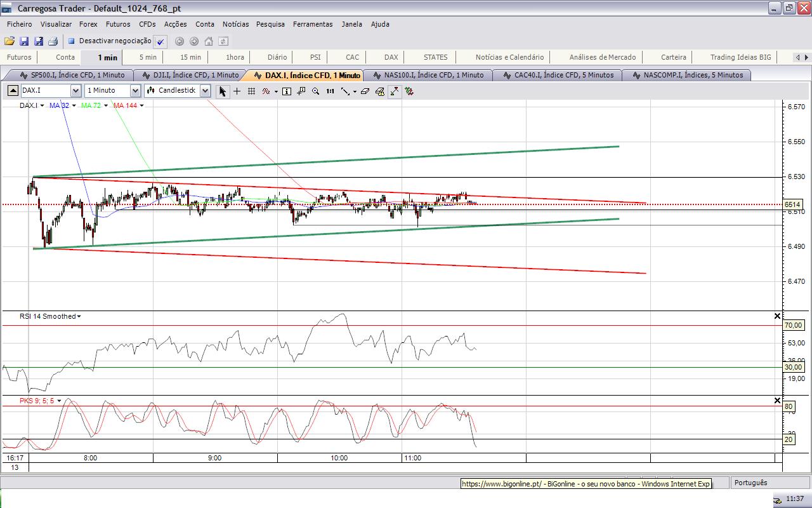The height and width of the screenshot is (508, 812).
Task: Select the eraser tool in chart toolbar
Action: click(365, 91)
